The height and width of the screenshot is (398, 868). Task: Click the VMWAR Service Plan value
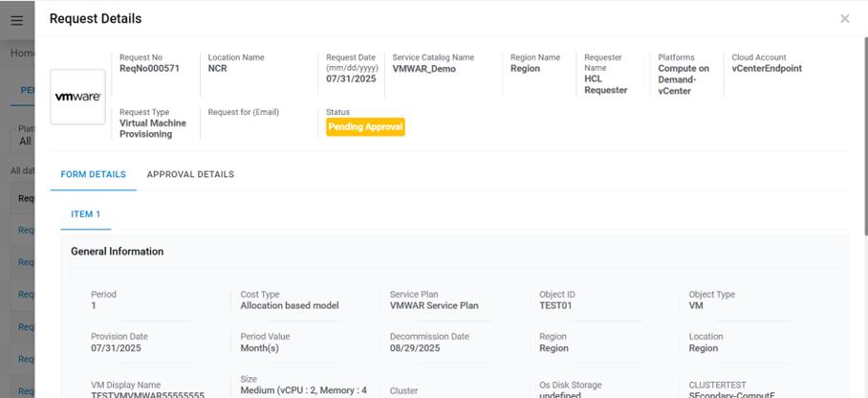click(434, 306)
